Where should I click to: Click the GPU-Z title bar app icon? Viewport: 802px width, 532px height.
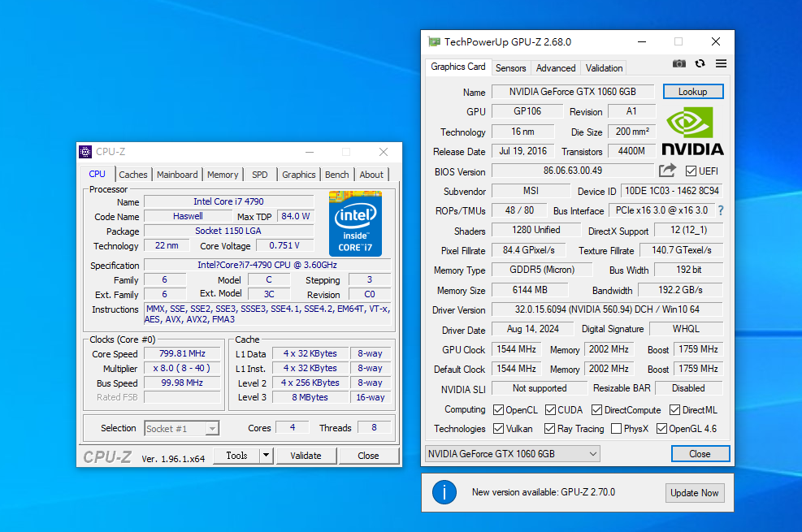coord(434,42)
